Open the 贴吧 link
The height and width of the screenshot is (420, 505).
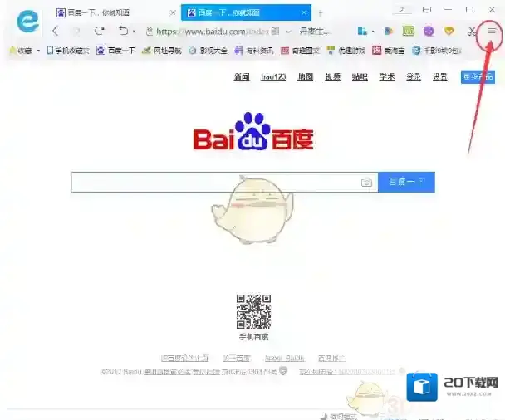pyautogui.click(x=360, y=76)
